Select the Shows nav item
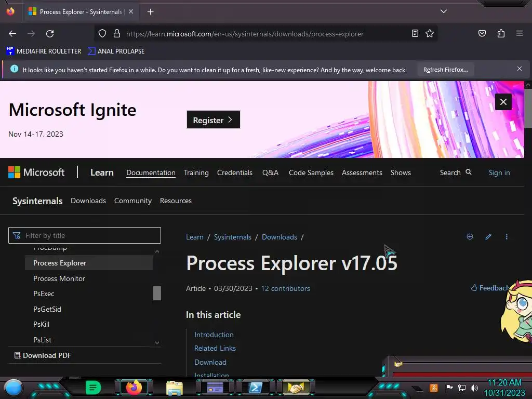Image resolution: width=532 pixels, height=399 pixels. 401,172
